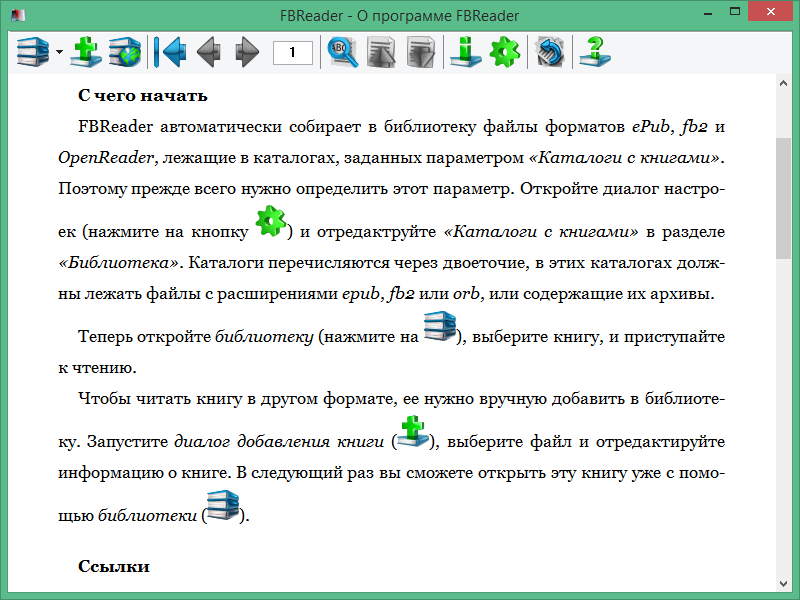Image resolution: width=800 pixels, height=600 pixels.
Task: Click the heading 'Ссылки'
Action: point(114,566)
